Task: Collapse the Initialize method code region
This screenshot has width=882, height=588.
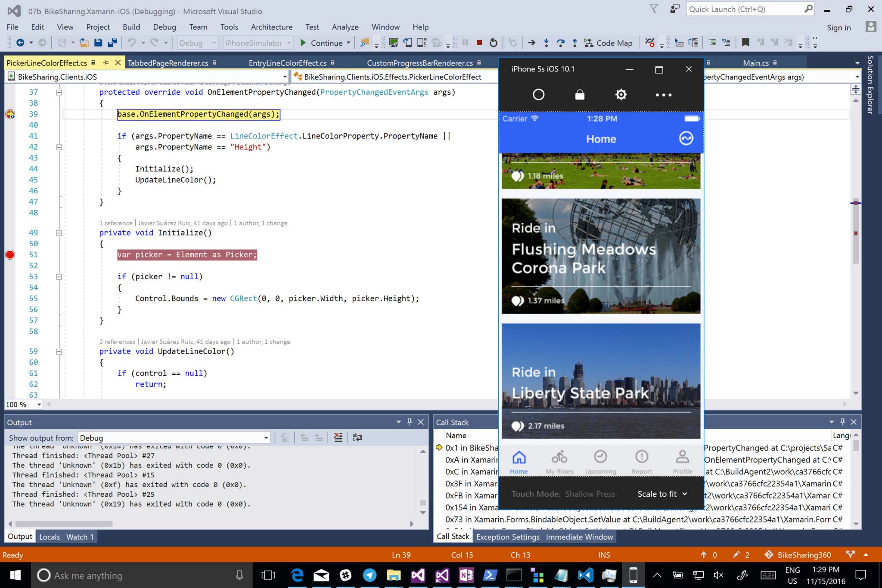Action: 59,233
